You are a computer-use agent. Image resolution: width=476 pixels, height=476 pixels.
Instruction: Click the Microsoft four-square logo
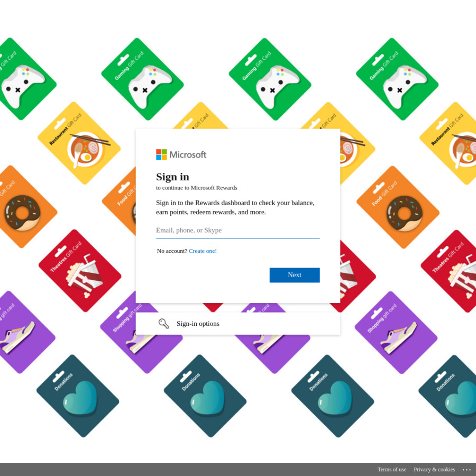click(161, 154)
